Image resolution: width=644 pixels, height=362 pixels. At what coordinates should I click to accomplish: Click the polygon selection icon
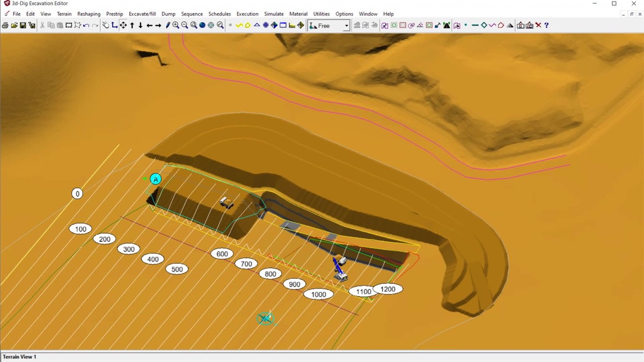pyautogui.click(x=78, y=25)
